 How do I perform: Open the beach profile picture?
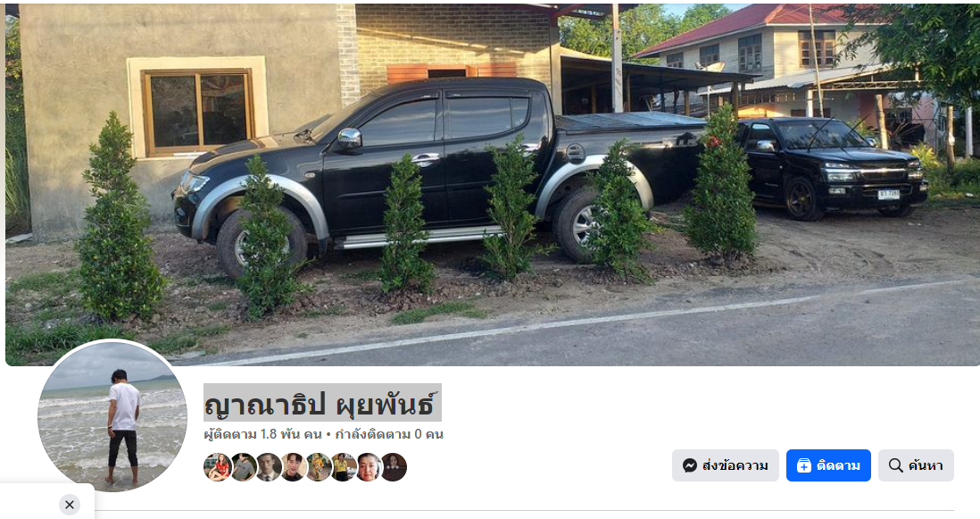tap(112, 416)
